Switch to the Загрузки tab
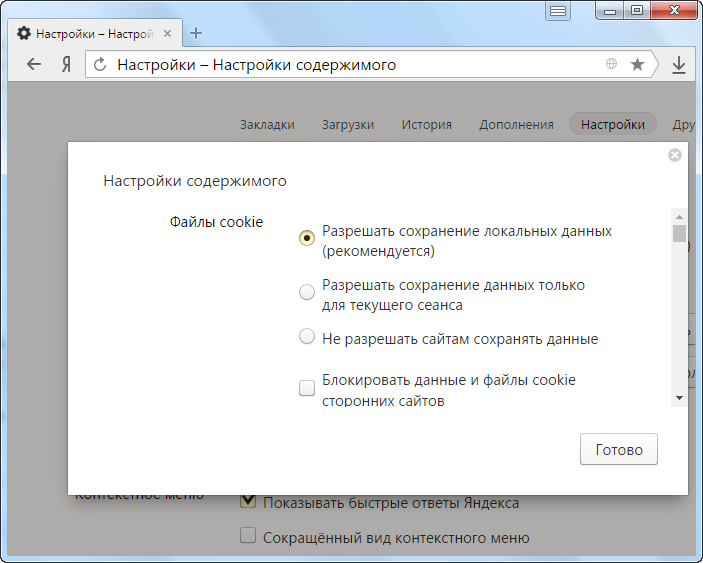 [348, 124]
